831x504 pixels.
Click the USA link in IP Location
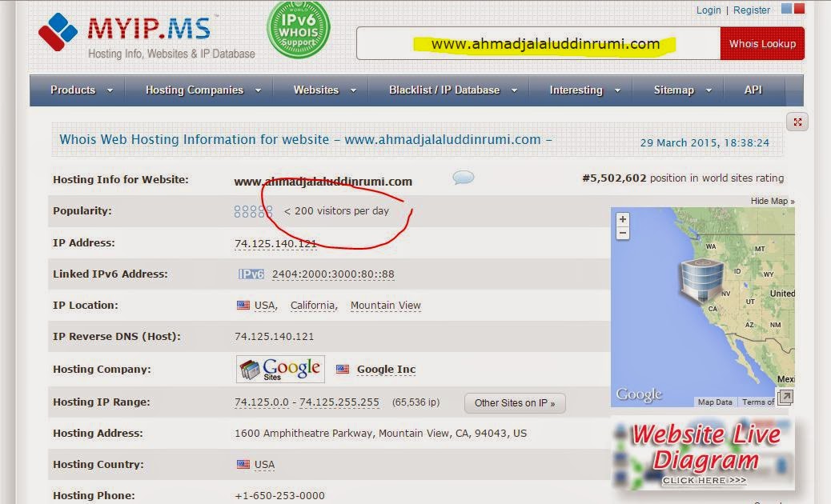[x=265, y=306]
